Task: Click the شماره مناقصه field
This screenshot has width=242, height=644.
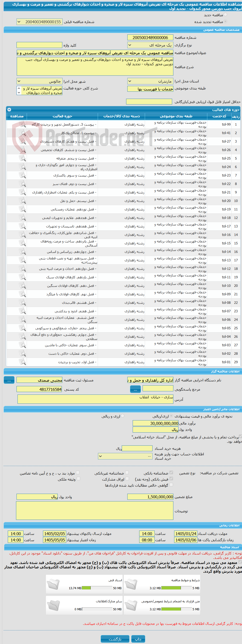Action: pyautogui.click(x=150, y=38)
